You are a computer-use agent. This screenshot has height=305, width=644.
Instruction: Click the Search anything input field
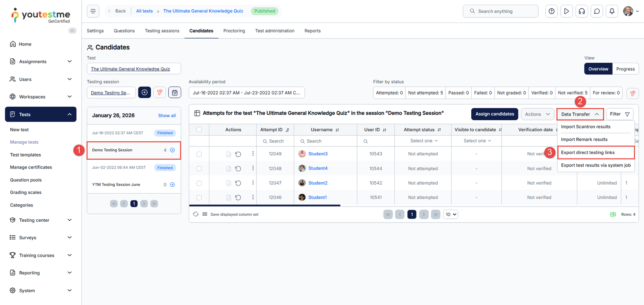coord(500,11)
